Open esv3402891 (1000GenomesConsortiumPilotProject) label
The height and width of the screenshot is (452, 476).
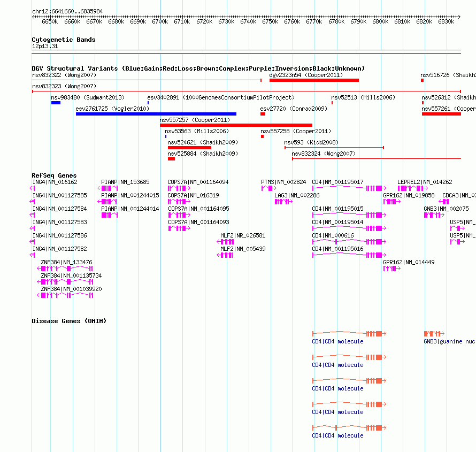click(221, 97)
